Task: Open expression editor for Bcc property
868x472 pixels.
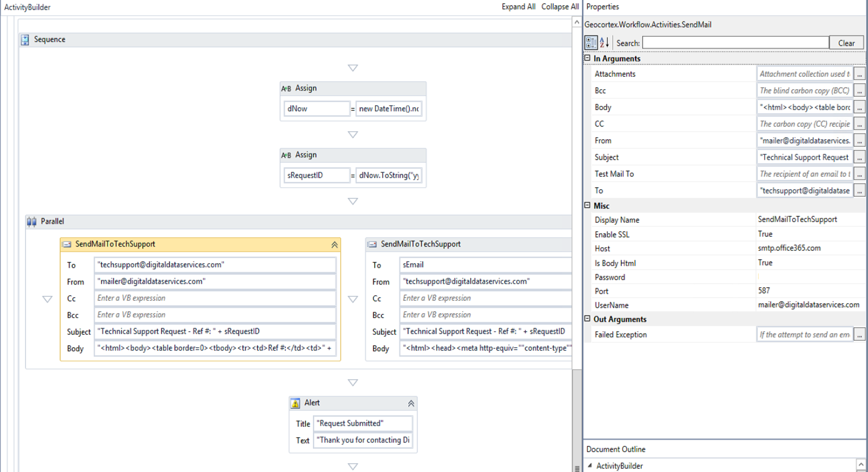Action: [x=860, y=91]
